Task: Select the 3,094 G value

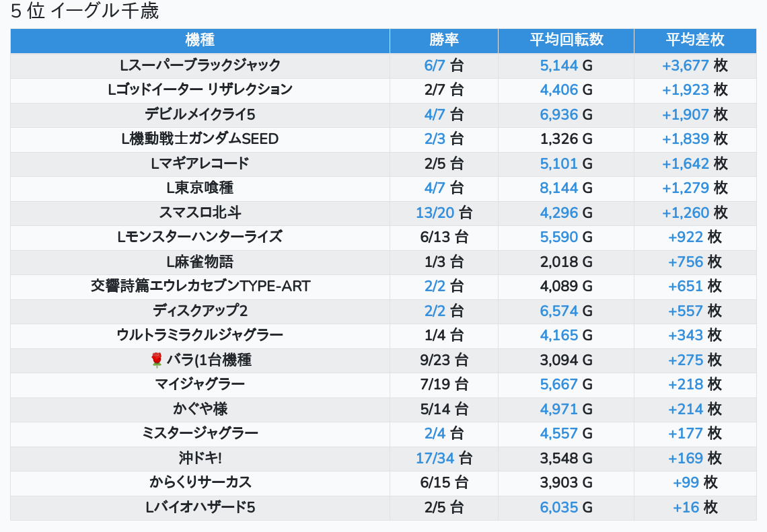Action: point(566,360)
